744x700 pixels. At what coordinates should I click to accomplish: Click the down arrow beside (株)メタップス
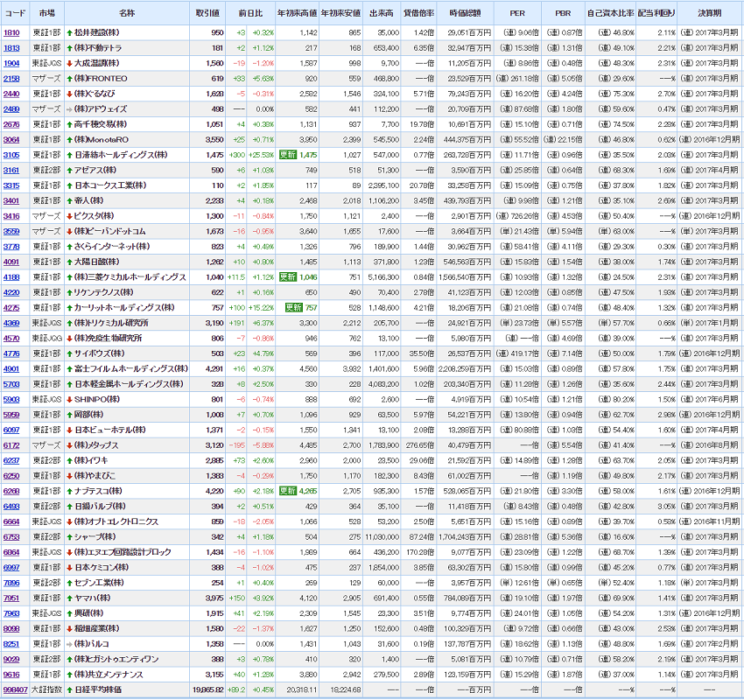click(x=69, y=445)
